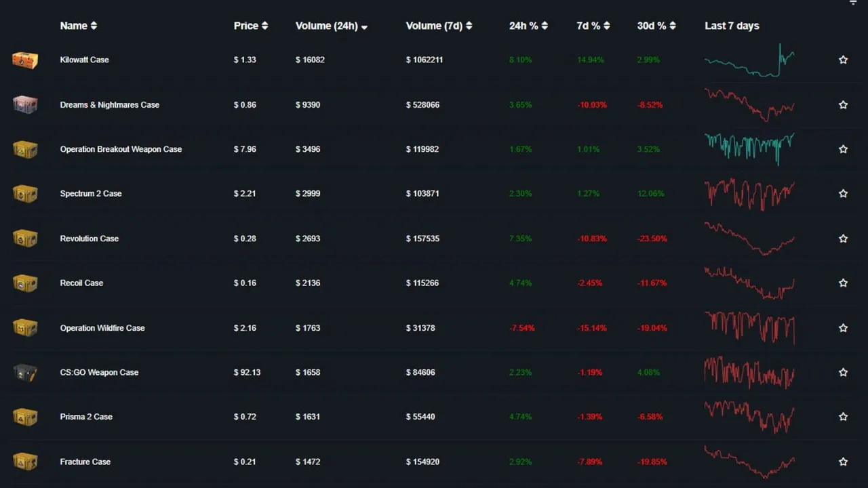This screenshot has height=488, width=868.
Task: Click the Kilowatt Case crate icon
Action: [x=25, y=60]
